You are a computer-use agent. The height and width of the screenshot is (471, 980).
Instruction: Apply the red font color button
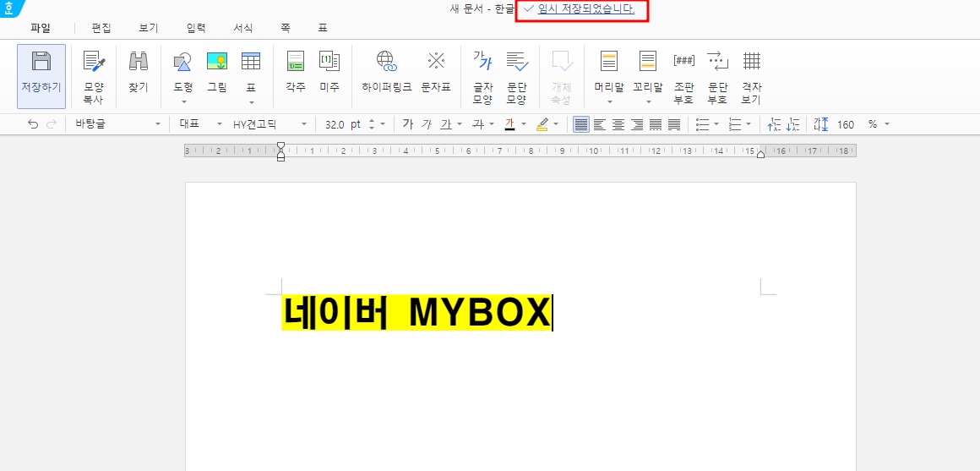(x=509, y=124)
